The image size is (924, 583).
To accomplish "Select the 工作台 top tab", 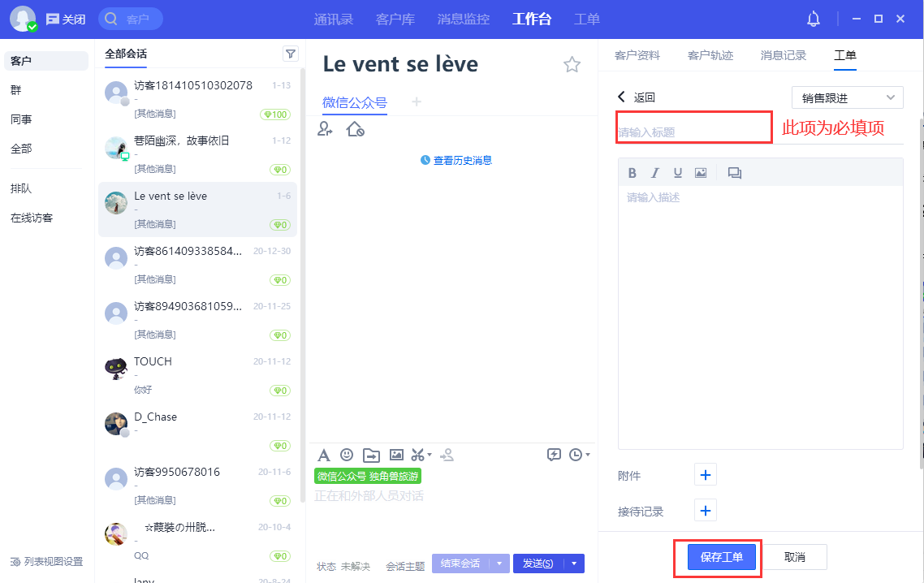I will pyautogui.click(x=532, y=19).
